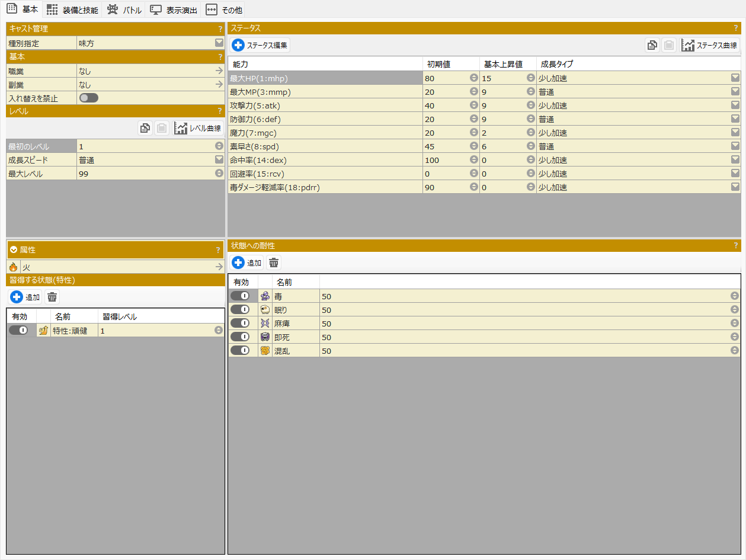Disable the 眠り resistance toggle
Viewport: 746px width, 560px height.
tap(240, 310)
